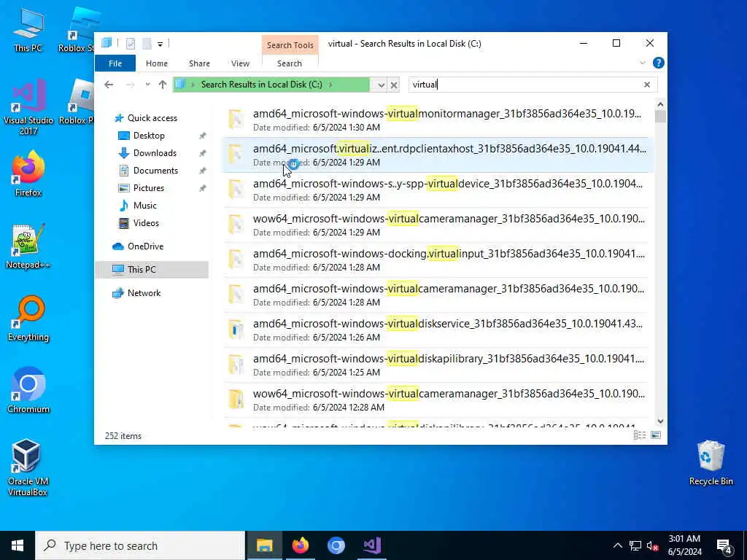This screenshot has width=747, height=560.
Task: Click scrollbar up arrow in results
Action: 660,104
